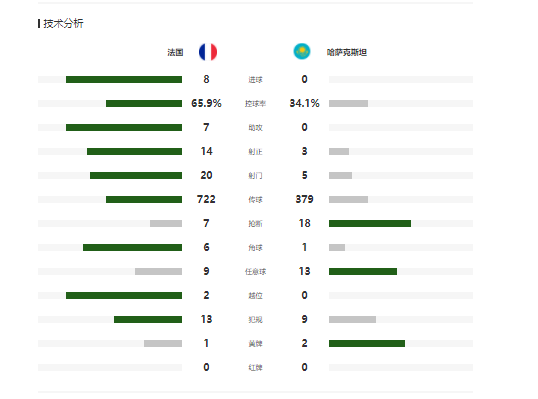
Task: Click France's green 进球 goals bar
Action: [124, 80]
